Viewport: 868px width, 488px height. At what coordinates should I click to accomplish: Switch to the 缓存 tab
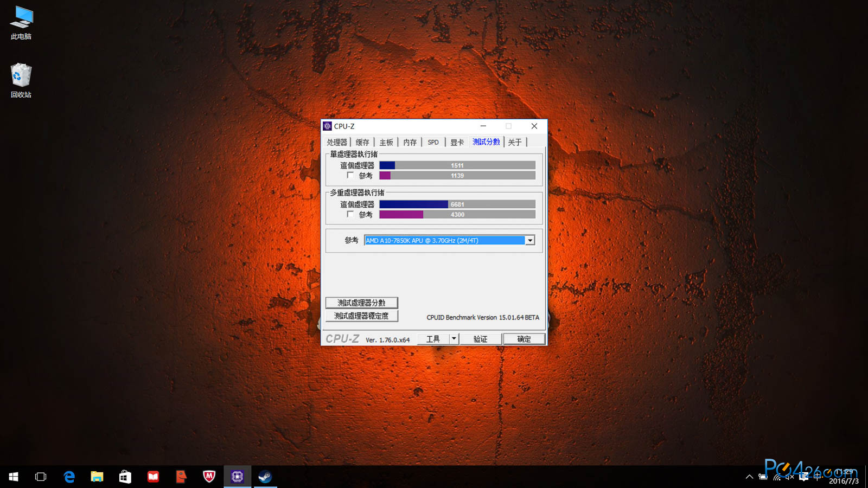[362, 142]
